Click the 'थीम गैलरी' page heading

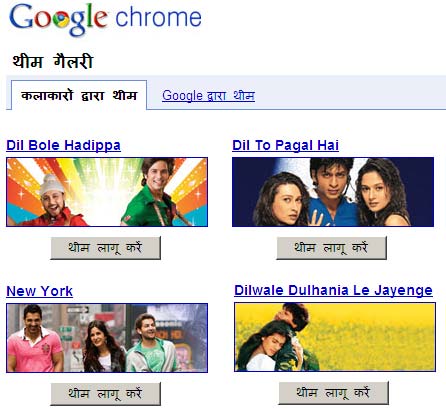pos(53,62)
